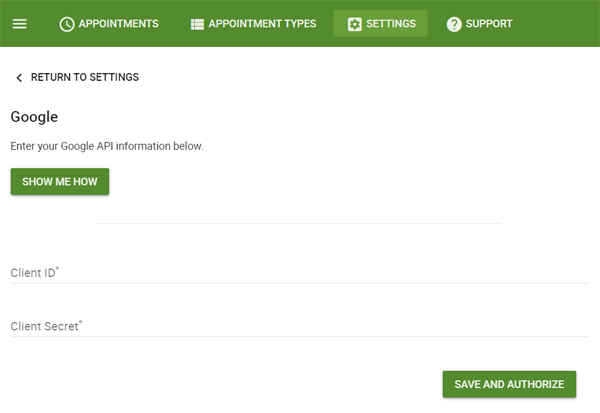Click the Client ID field label
Image resolution: width=600 pixels, height=413 pixels.
pos(35,273)
